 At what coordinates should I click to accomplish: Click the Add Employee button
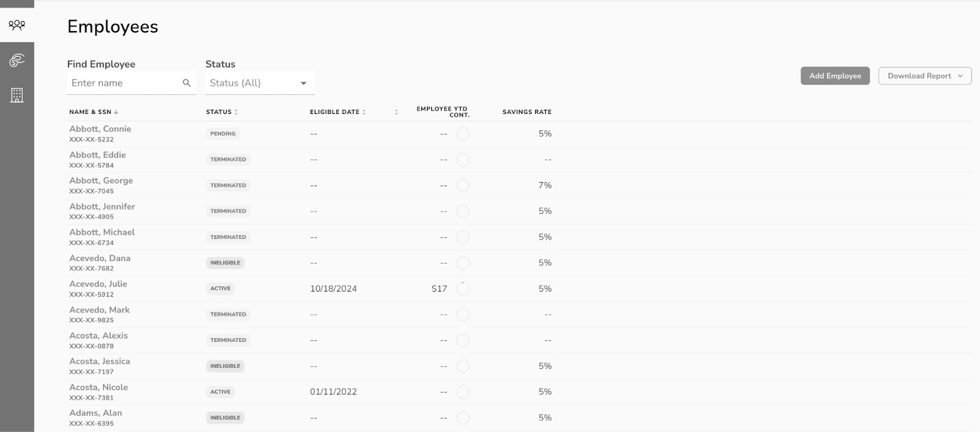click(835, 76)
